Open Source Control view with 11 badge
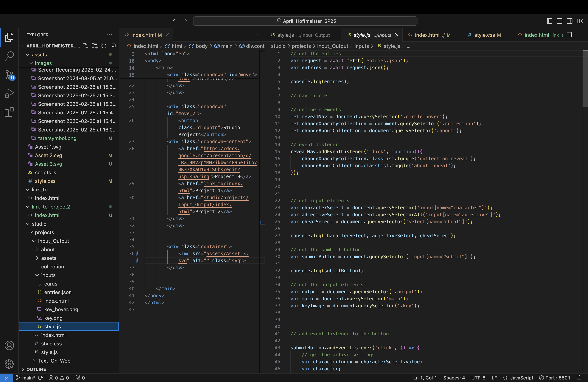The width and height of the screenshot is (588, 382). point(9,75)
